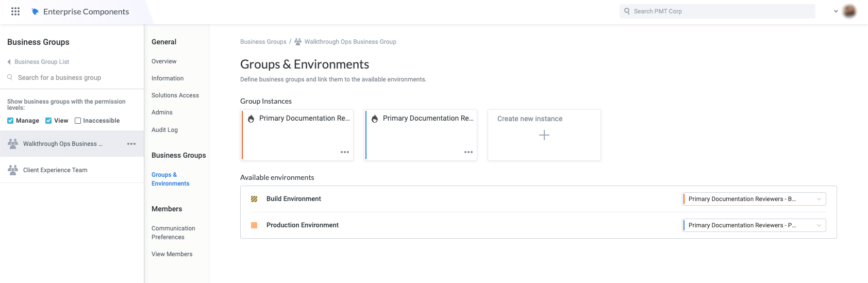
Task: Open options for Walkthrough Ops Business group
Action: 131,144
